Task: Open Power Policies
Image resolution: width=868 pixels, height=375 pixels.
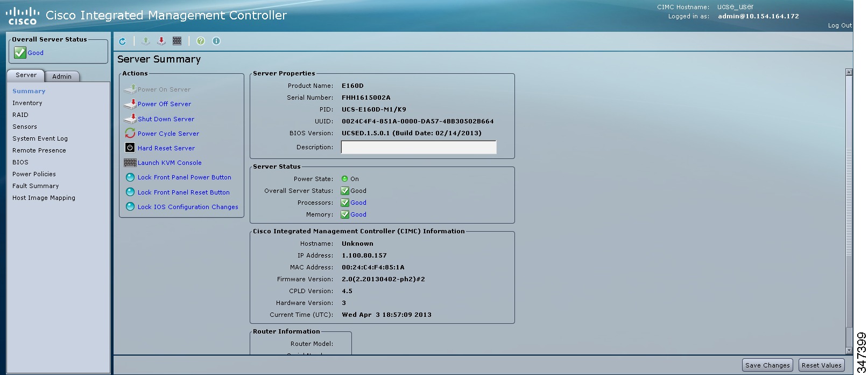Action: [x=34, y=174]
